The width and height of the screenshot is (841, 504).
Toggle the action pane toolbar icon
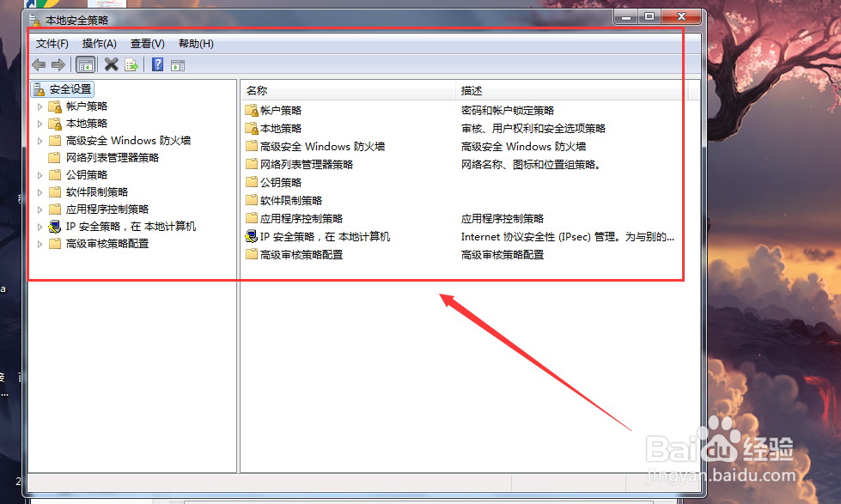pyautogui.click(x=178, y=65)
